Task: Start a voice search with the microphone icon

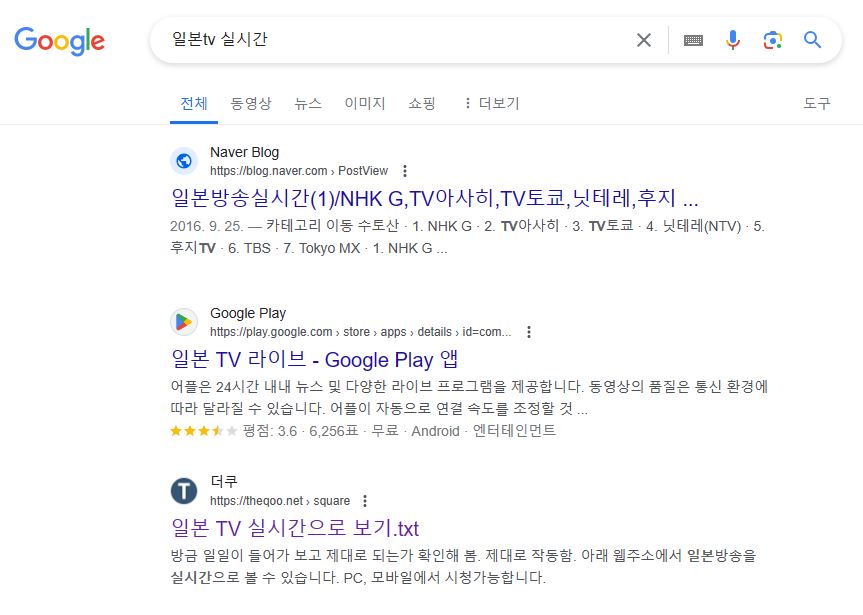Action: 732,40
